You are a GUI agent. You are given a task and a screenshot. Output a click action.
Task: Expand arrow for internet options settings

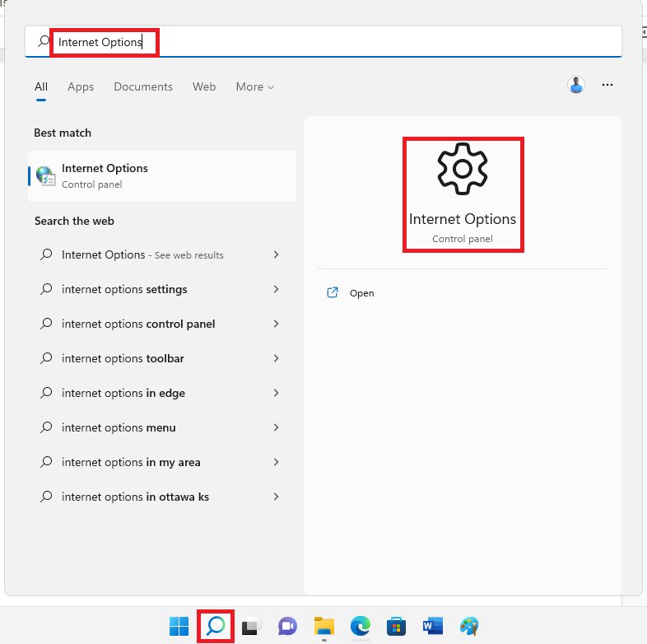pos(276,289)
